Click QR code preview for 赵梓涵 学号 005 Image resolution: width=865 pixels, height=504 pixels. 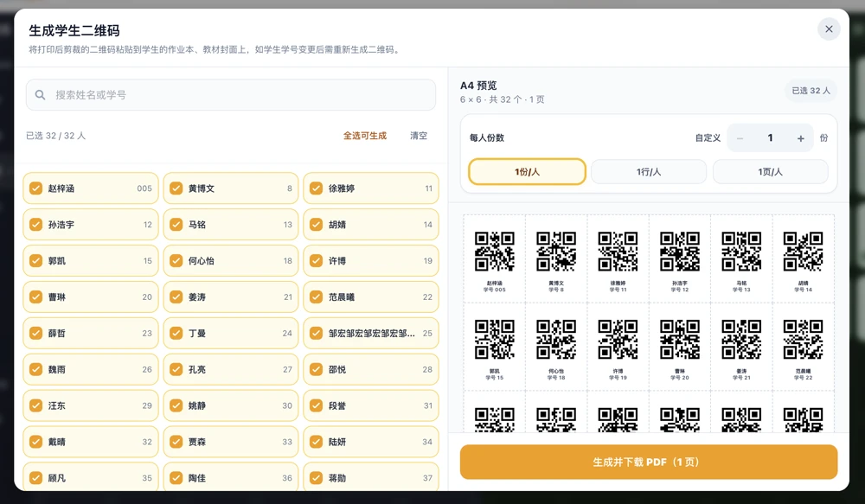[494, 252]
